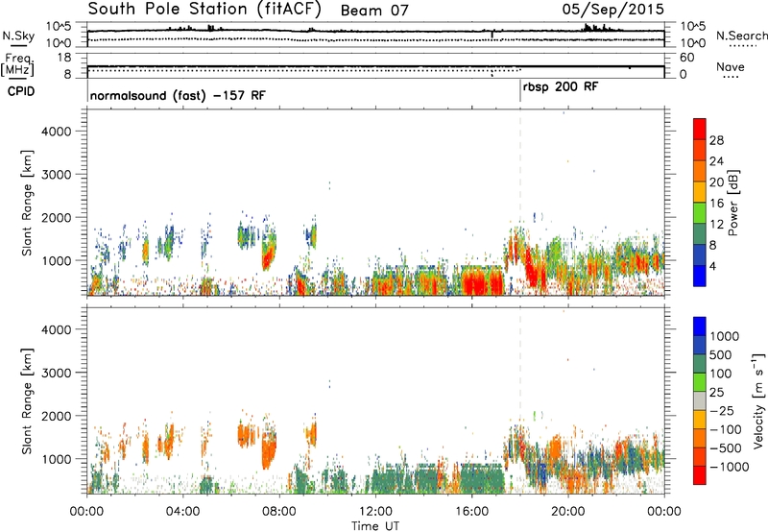Click the 'Time UT' axis title

[x=375, y=526]
